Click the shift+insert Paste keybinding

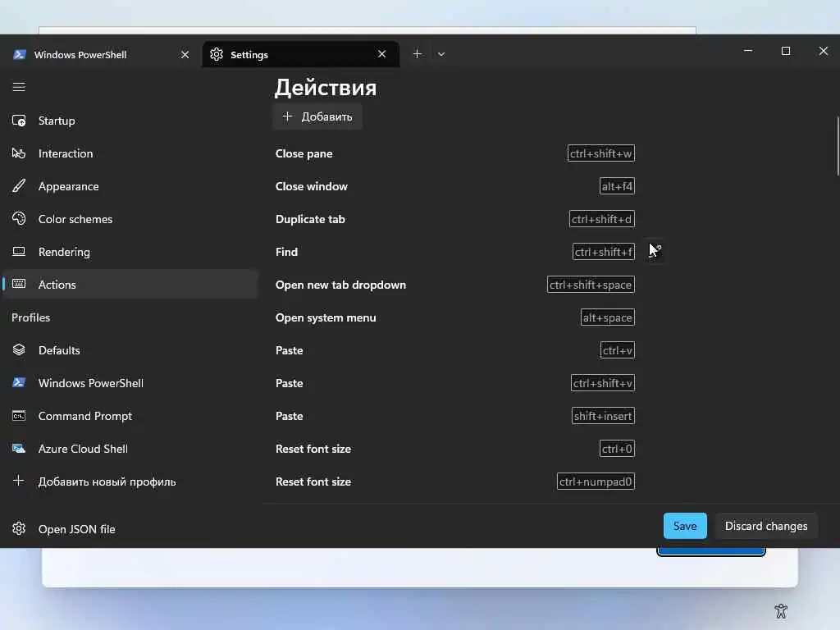(x=603, y=416)
